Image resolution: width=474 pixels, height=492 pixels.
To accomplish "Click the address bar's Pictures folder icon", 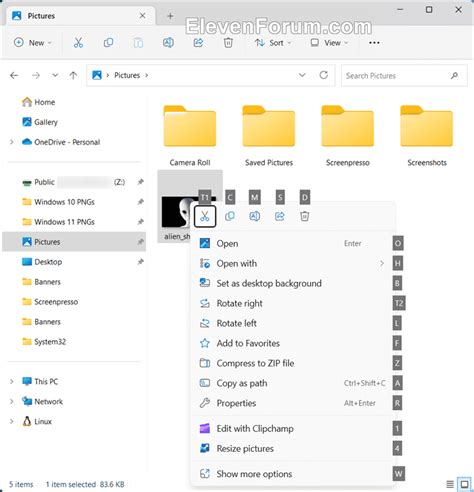I will tap(97, 75).
